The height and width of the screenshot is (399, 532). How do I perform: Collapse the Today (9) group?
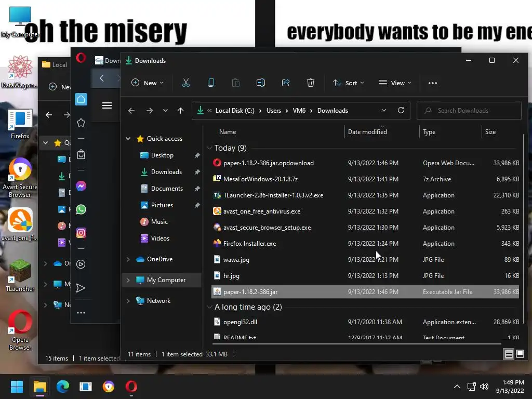pyautogui.click(x=209, y=148)
